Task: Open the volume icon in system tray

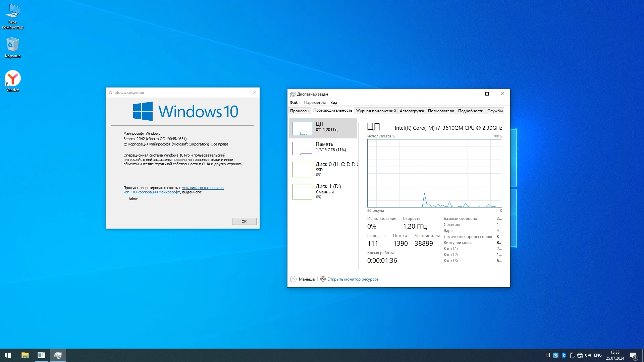Action: (588, 355)
